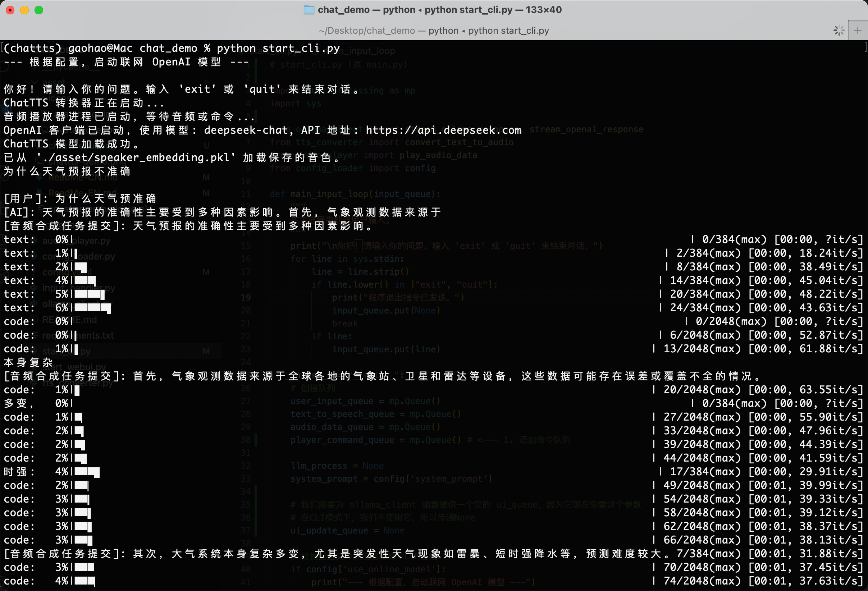Image resolution: width=868 pixels, height=591 pixels.
Task: Zoom the window with the green button
Action: tap(39, 10)
